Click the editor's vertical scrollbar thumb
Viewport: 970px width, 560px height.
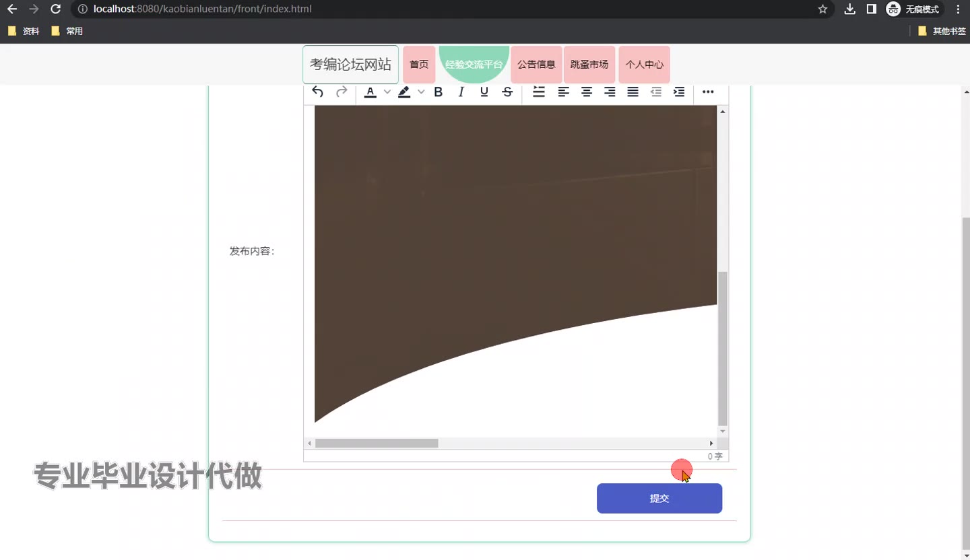723,349
